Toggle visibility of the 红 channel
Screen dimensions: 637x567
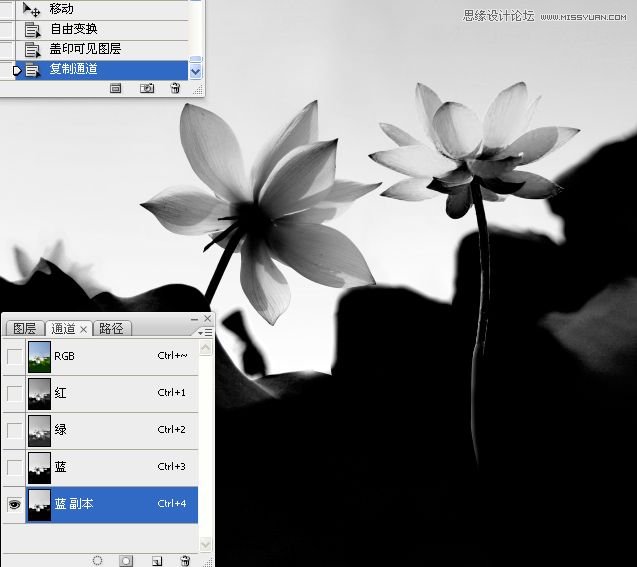click(x=15, y=394)
